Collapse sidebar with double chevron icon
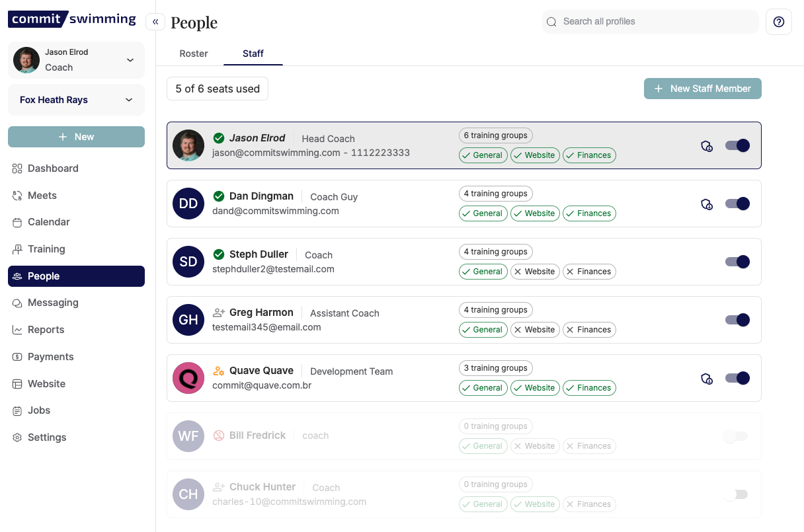The image size is (804, 532). point(155,22)
